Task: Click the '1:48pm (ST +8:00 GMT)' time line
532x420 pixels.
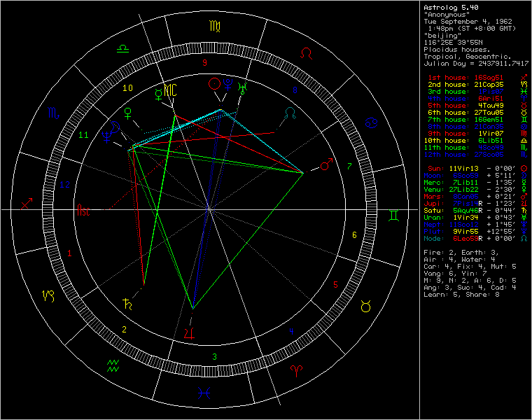Action: 472,29
